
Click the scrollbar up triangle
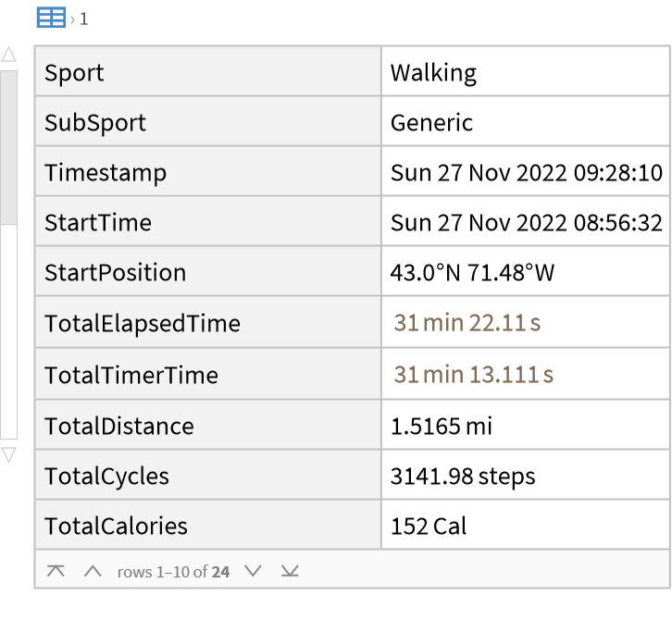(x=8, y=56)
